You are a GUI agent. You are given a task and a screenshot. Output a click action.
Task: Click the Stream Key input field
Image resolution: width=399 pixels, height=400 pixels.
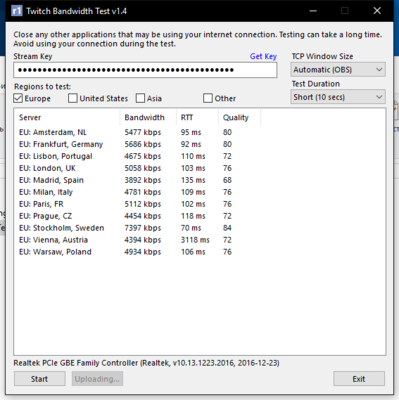[x=145, y=70]
